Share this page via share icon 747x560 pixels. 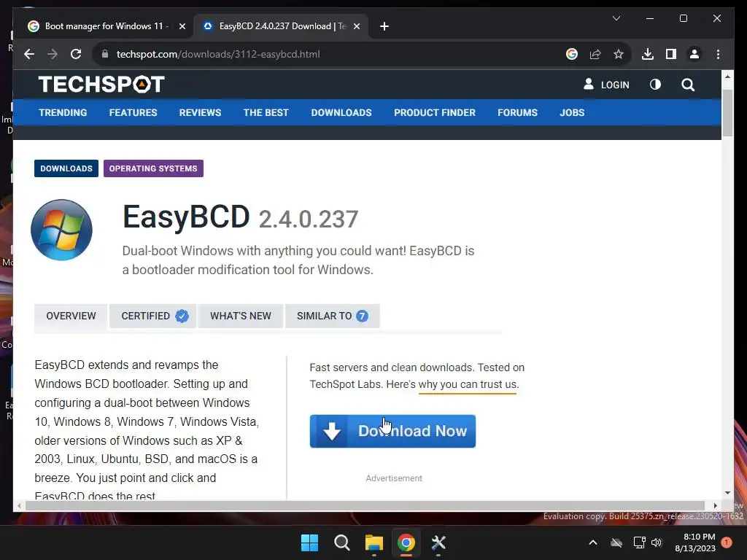click(595, 54)
